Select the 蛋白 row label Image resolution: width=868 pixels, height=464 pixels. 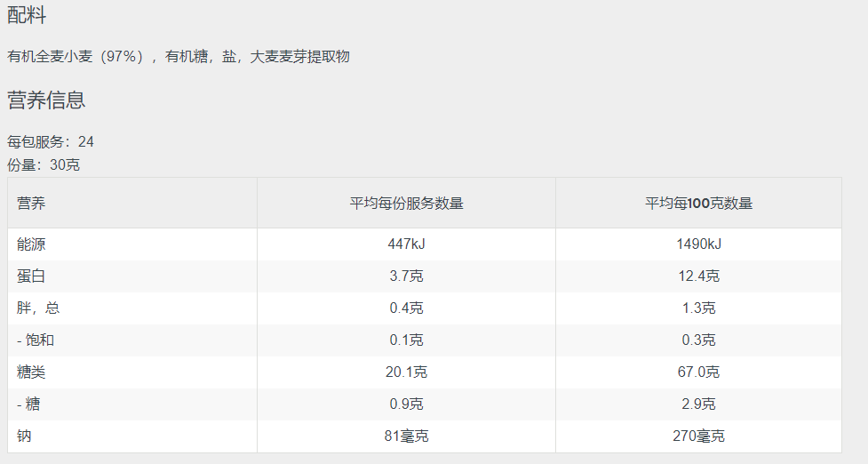pos(31,276)
